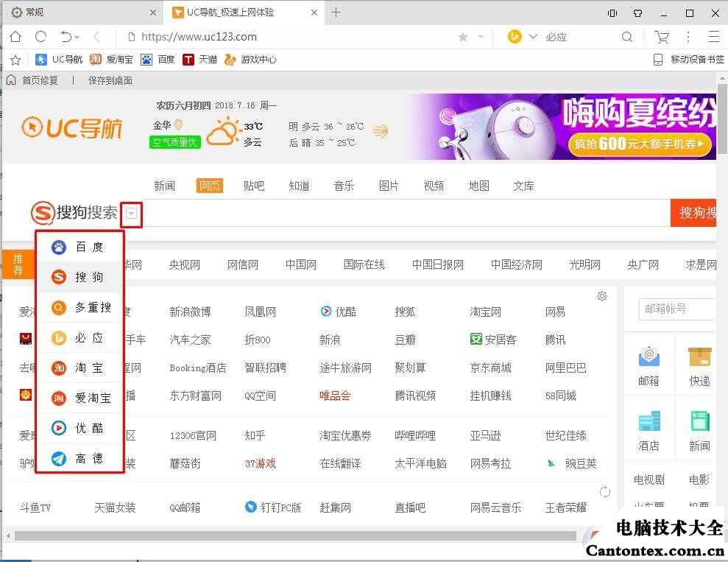The width and height of the screenshot is (728, 562).
Task: Click the 金华 location pin icon
Action: coord(178,125)
